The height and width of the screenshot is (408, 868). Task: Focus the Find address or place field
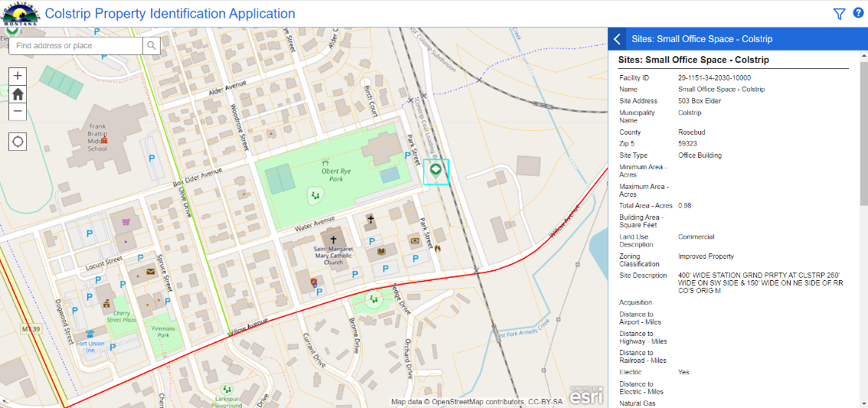tap(77, 46)
